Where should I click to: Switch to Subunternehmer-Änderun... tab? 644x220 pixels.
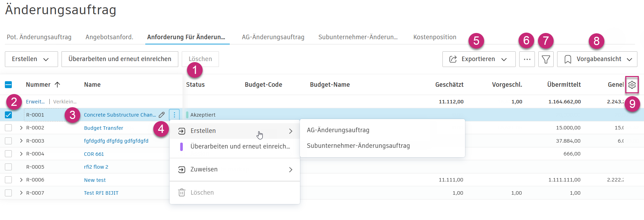pyautogui.click(x=358, y=37)
